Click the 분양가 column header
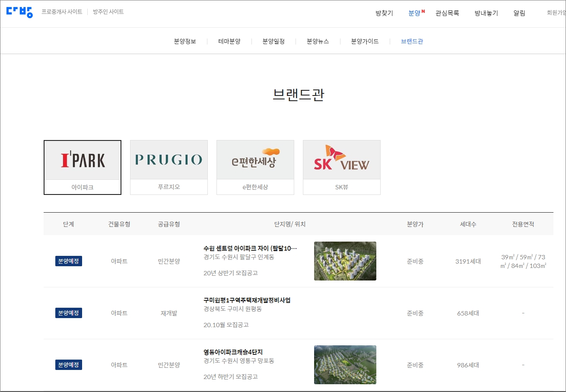566x392 pixels. pyautogui.click(x=415, y=224)
